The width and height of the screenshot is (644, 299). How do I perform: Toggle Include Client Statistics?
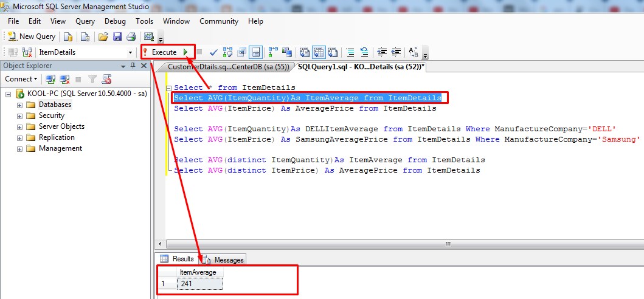[286, 52]
